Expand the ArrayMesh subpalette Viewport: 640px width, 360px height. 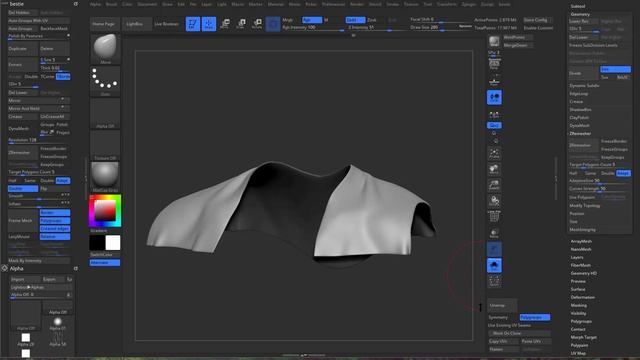tap(581, 241)
